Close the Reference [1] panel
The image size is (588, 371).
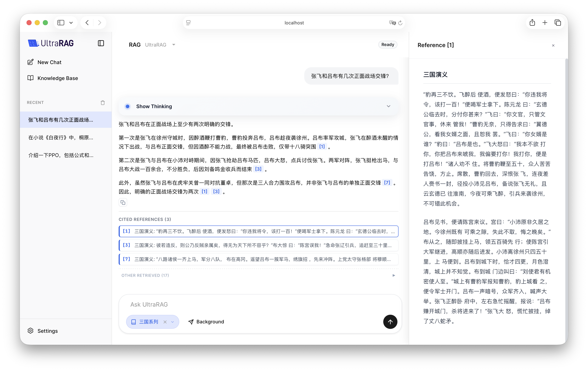[553, 45]
